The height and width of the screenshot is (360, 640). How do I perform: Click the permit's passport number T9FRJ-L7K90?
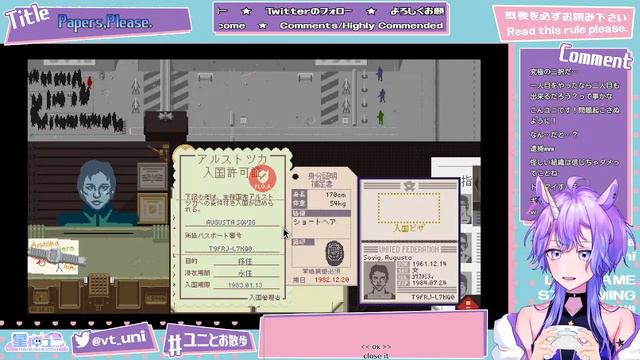(x=231, y=249)
